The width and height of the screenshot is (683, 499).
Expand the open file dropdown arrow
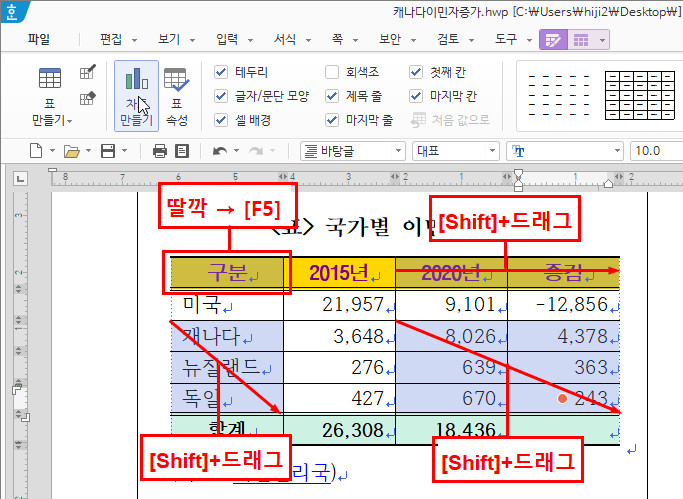pos(88,151)
